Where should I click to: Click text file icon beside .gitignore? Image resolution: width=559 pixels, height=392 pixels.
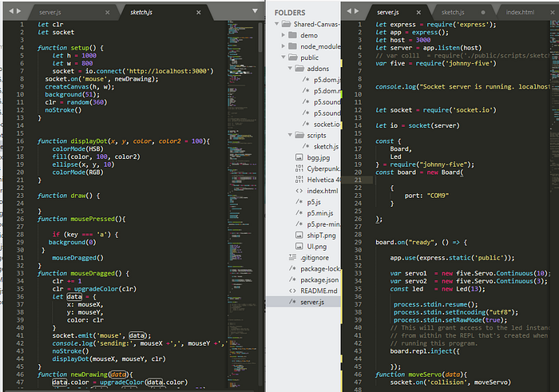292,256
